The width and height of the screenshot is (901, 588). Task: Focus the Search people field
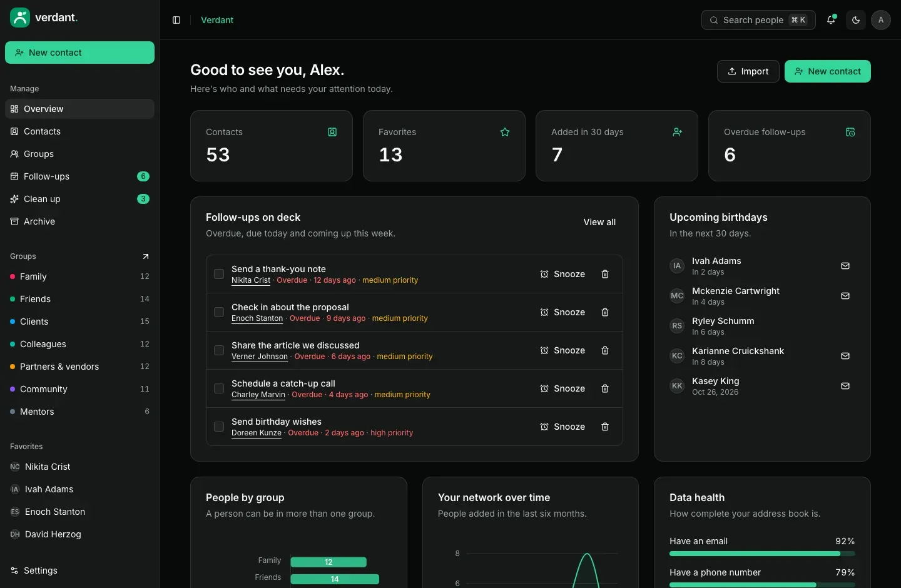click(x=758, y=20)
